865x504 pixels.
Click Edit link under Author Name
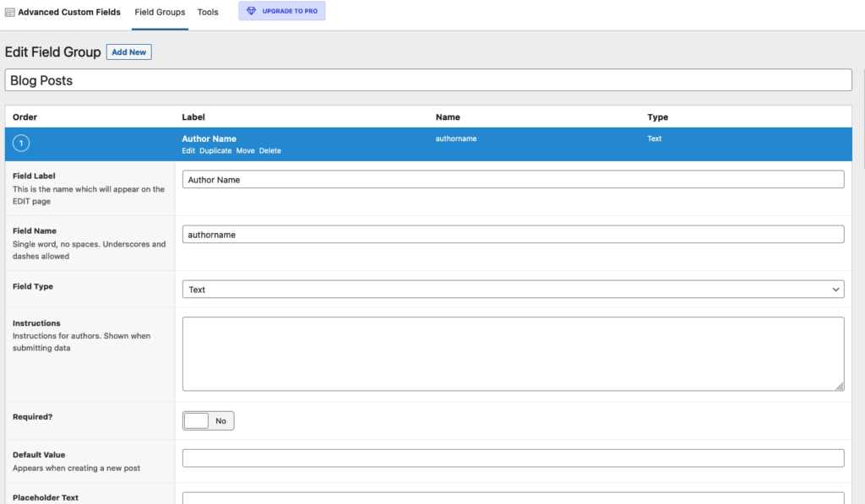[x=188, y=150]
